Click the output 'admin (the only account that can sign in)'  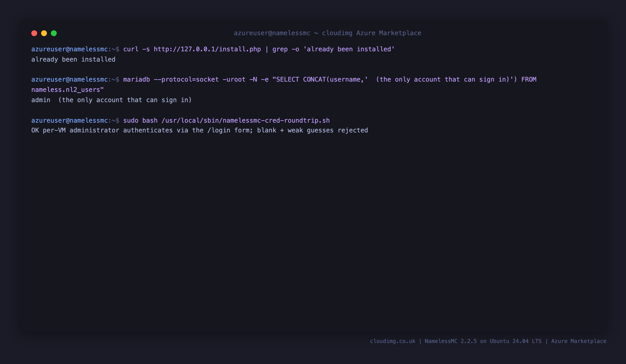[x=112, y=100]
